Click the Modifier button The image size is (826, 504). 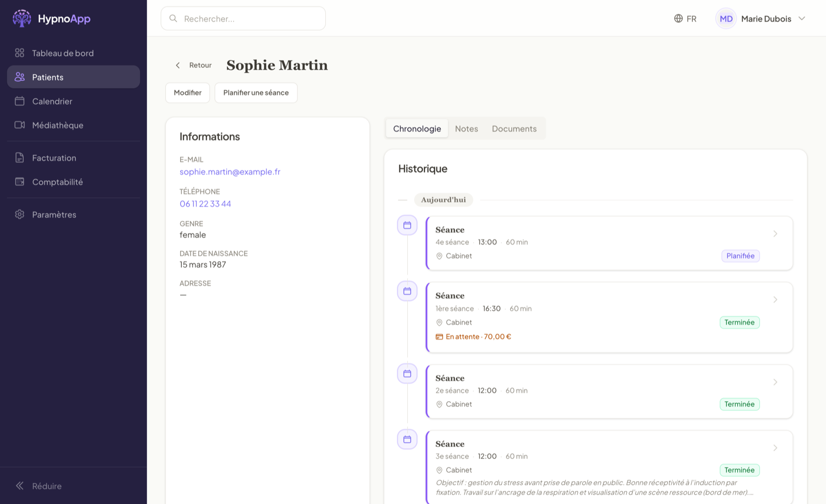(188, 93)
